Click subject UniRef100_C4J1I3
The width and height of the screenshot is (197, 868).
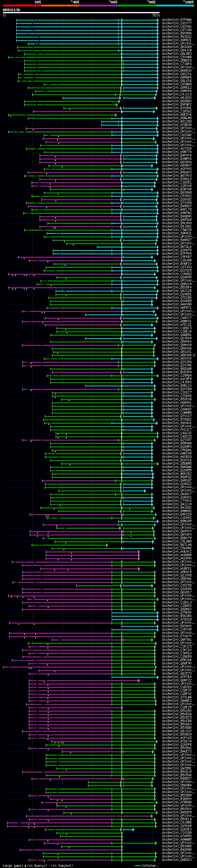177,94
